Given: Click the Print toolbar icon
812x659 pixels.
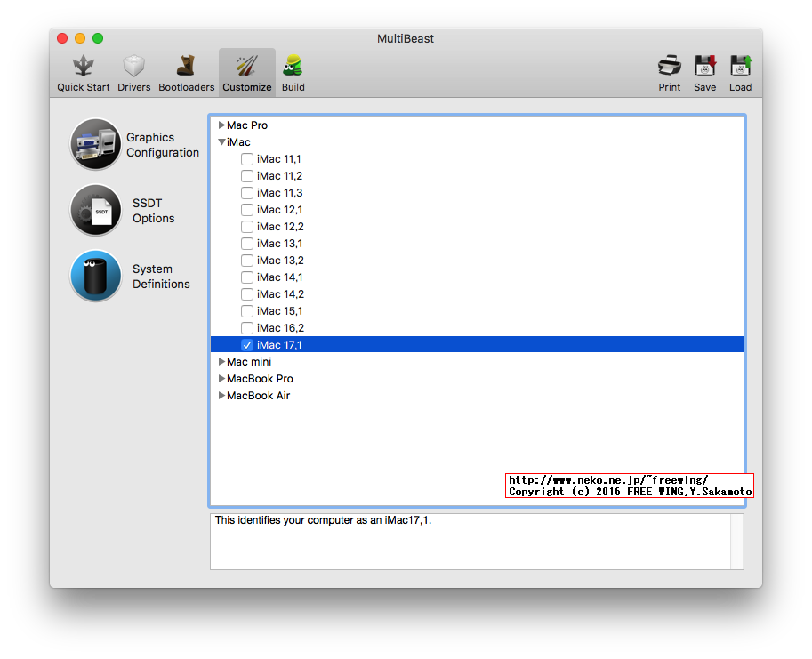Looking at the screenshot, I should click(x=669, y=67).
